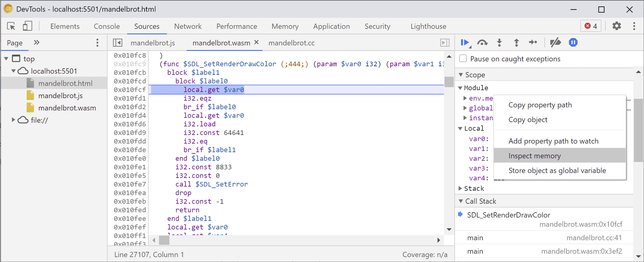
Task: Toggle the device toolbar icon
Action: pyautogui.click(x=28, y=26)
